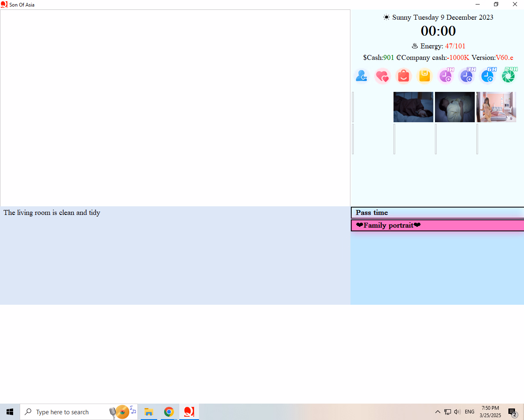Show hidden system tray icons
524x420 pixels.
click(438, 412)
